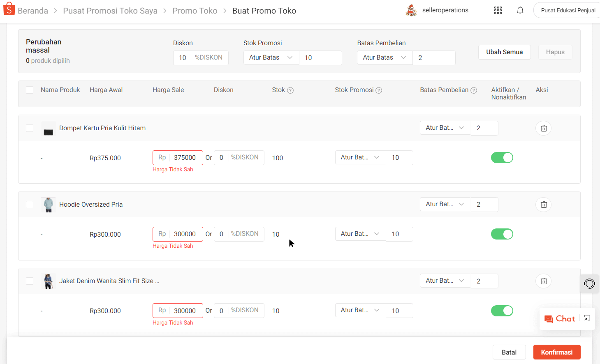
Task: Click the Shopee logo icon
Action: (9, 9)
